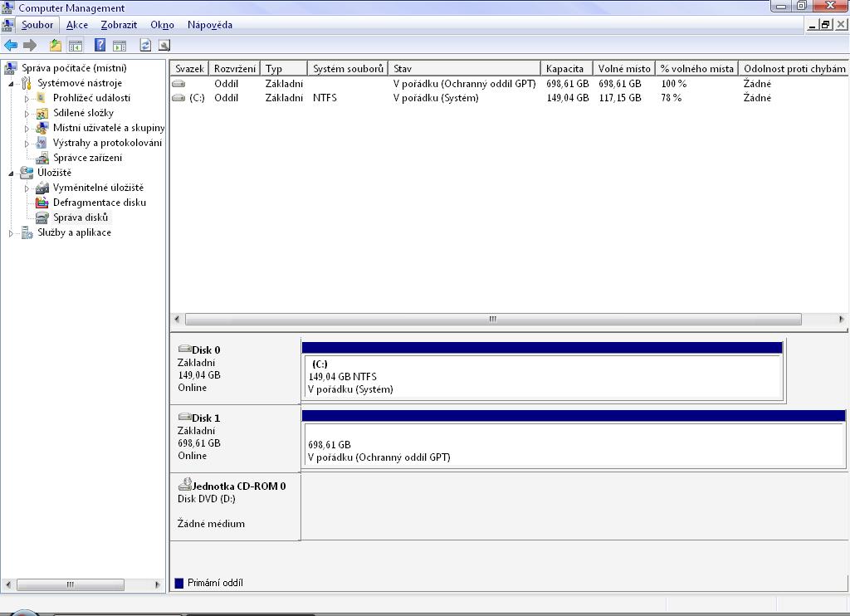Click the Settings wrench toolbar icon
The width and height of the screenshot is (850, 616).
click(164, 46)
